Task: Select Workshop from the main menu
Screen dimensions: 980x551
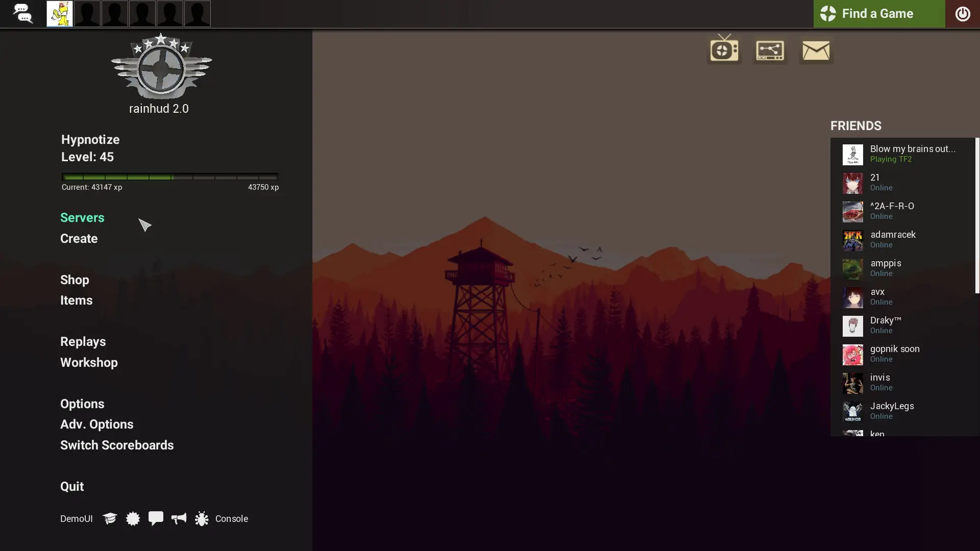Action: tap(89, 362)
